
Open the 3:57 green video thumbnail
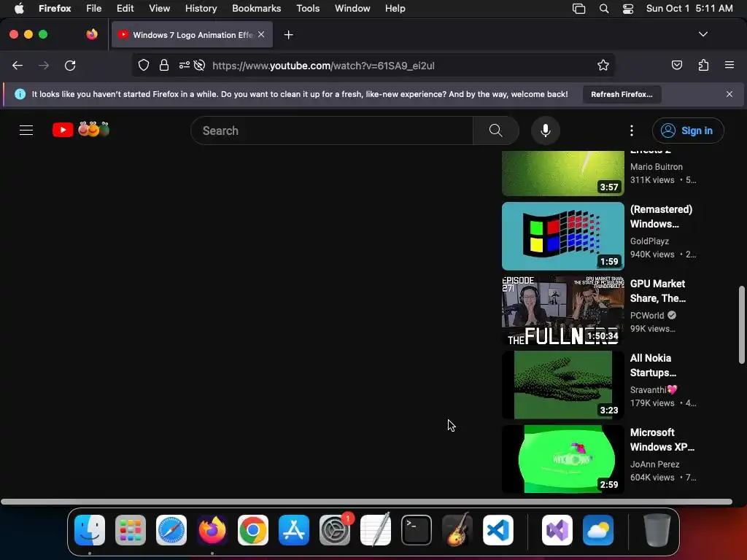click(563, 174)
